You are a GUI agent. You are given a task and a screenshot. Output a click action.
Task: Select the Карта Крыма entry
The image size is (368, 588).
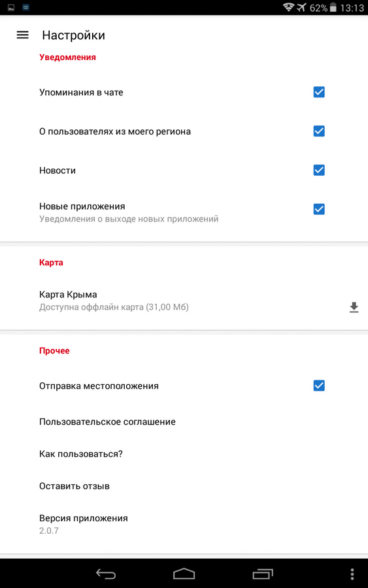point(184,301)
